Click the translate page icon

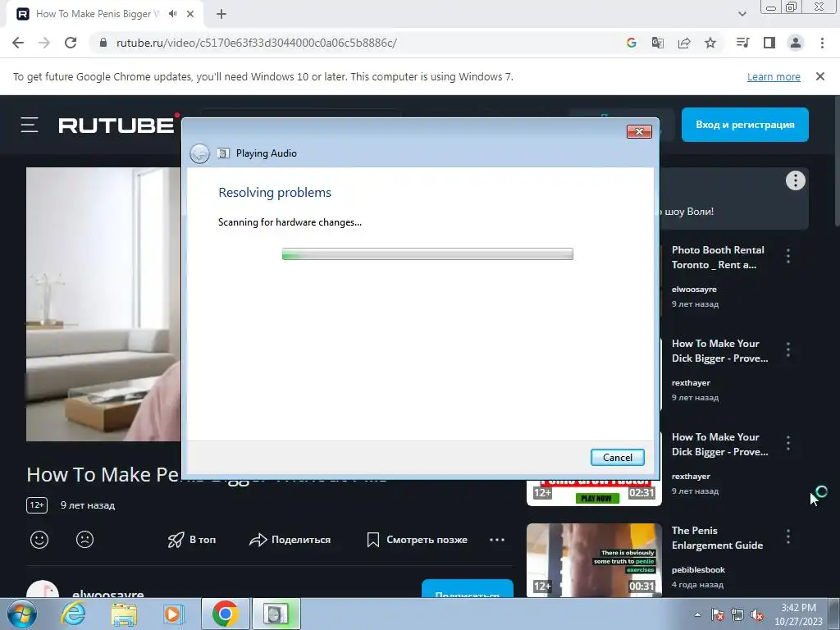pyautogui.click(x=658, y=43)
